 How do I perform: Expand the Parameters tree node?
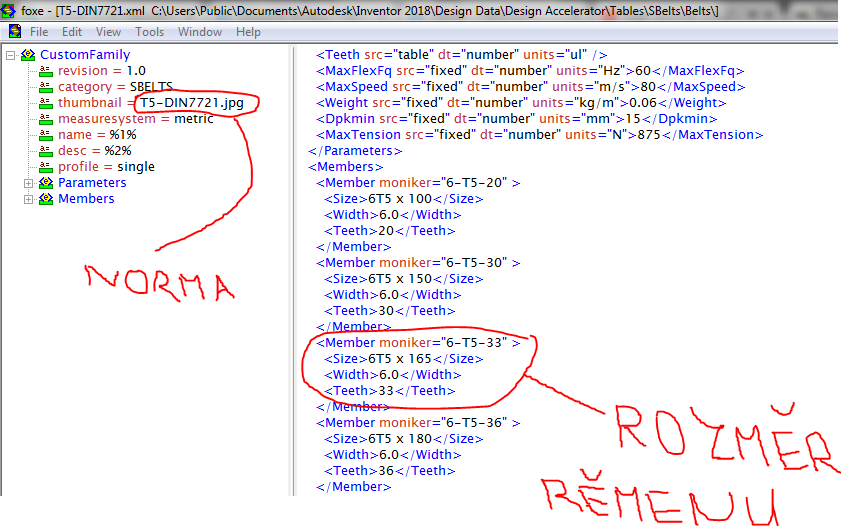pyautogui.click(x=28, y=183)
